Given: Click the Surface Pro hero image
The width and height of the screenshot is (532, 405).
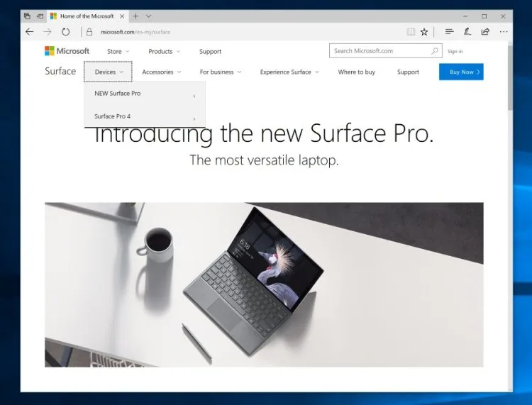Looking at the screenshot, I should 264,284.
